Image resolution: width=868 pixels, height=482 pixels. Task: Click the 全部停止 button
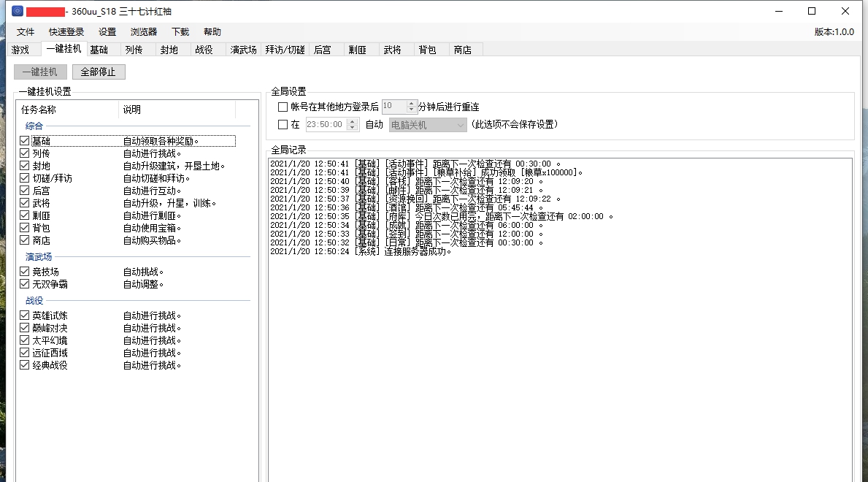[99, 72]
